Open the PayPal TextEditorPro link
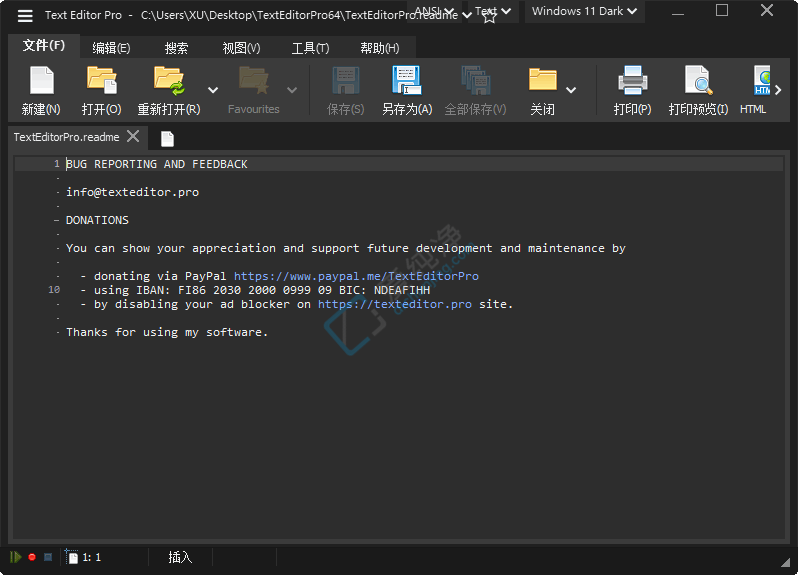Screen dimensions: 798x575 point(356,276)
